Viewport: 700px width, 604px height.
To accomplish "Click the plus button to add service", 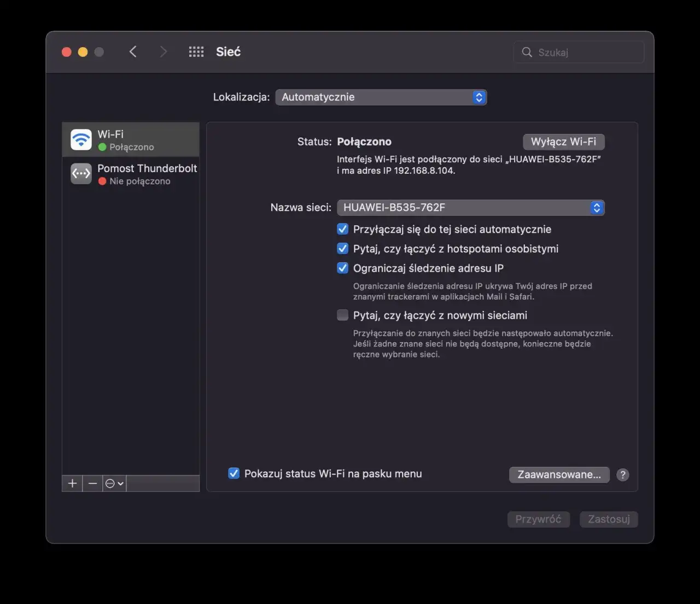I will (72, 483).
